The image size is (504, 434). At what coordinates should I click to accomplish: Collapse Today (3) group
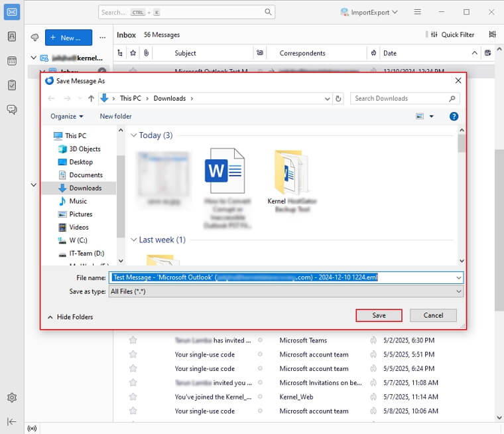134,135
